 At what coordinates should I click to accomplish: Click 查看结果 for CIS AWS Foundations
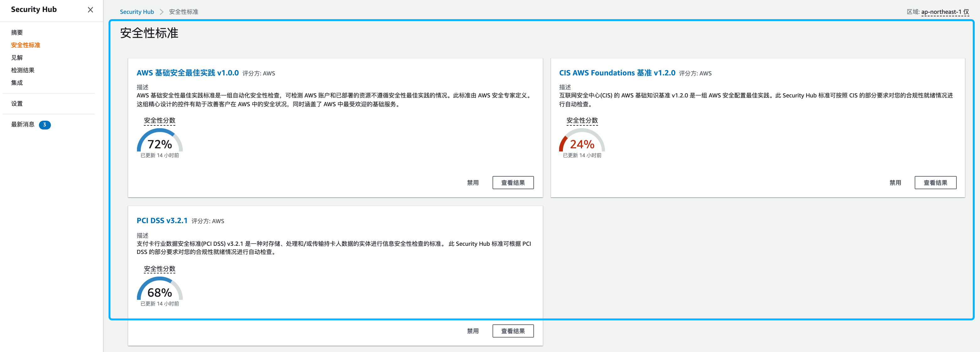935,183
